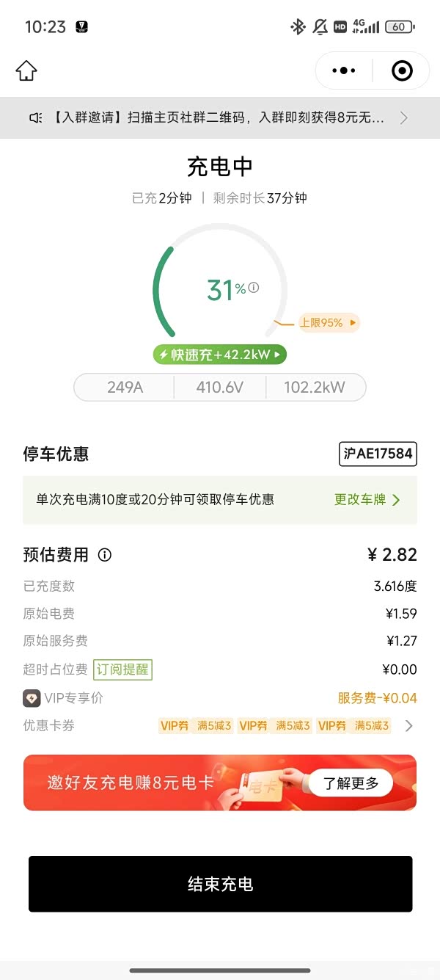Viewport: 440px width, 980px height.
Task: Tap the info icon beside 31%
Action: click(254, 288)
